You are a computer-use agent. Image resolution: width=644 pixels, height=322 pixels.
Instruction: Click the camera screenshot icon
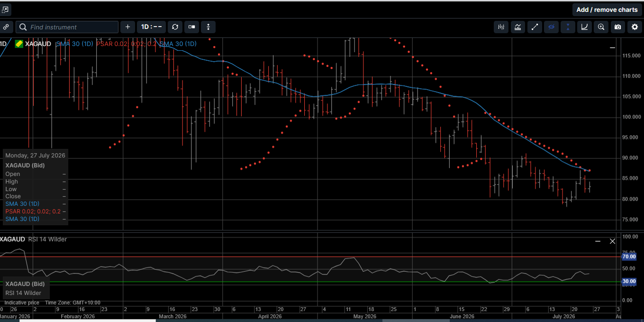coord(617,27)
